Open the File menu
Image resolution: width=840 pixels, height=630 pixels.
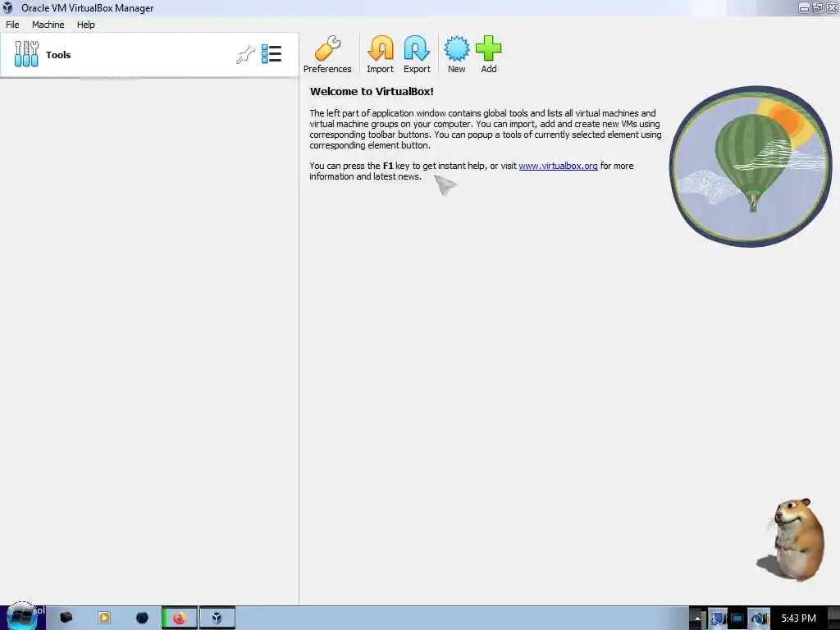pos(12,25)
